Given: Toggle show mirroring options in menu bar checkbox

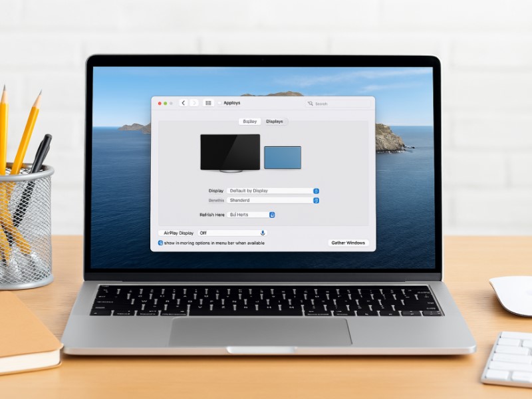Looking at the screenshot, I should [x=161, y=243].
